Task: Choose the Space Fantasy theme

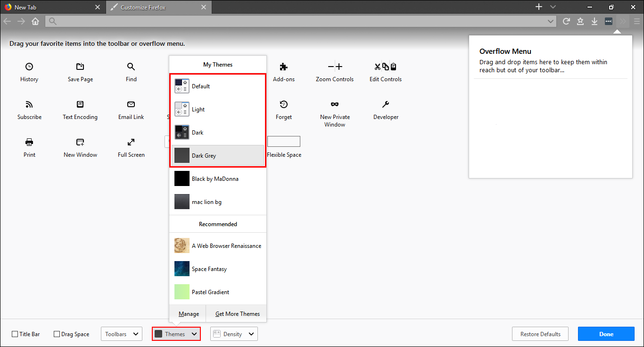Action: [218, 269]
